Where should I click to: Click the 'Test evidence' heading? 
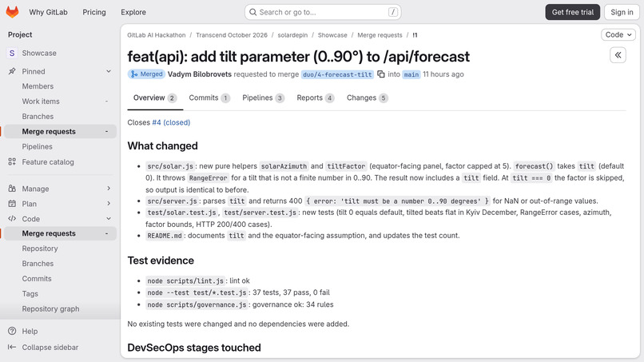point(161,261)
